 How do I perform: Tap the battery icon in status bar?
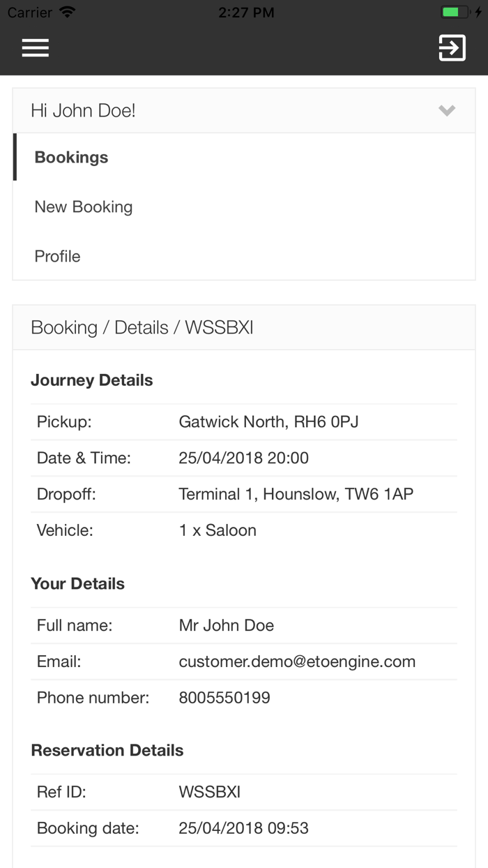coord(456,13)
